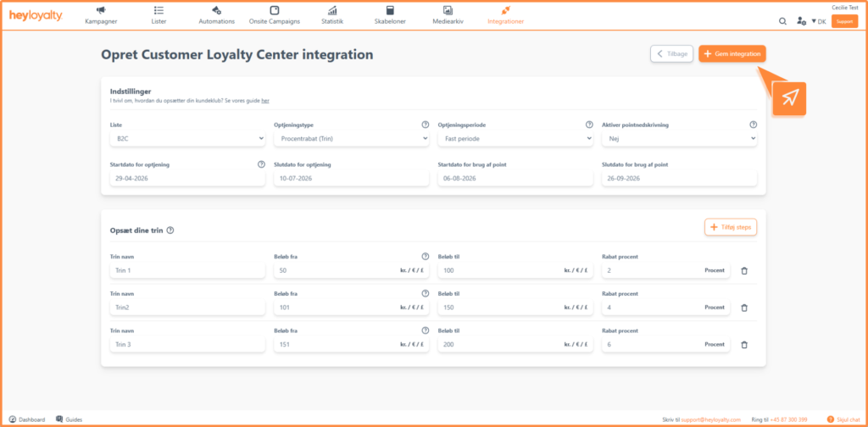This screenshot has width=868, height=427.
Task: Click help icon next to Opsæt dine trin
Action: pyautogui.click(x=170, y=230)
